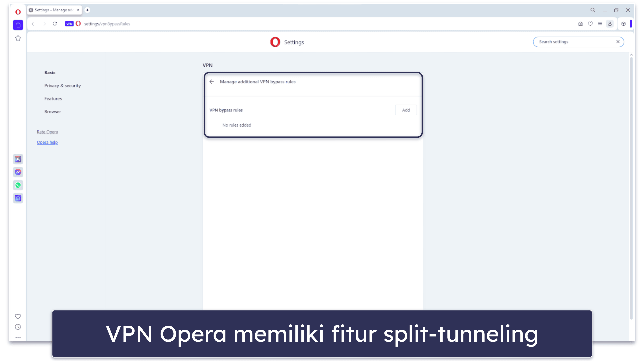Open sidebar setup three-dots menu
This screenshot has height=361, width=644.
[18, 337]
